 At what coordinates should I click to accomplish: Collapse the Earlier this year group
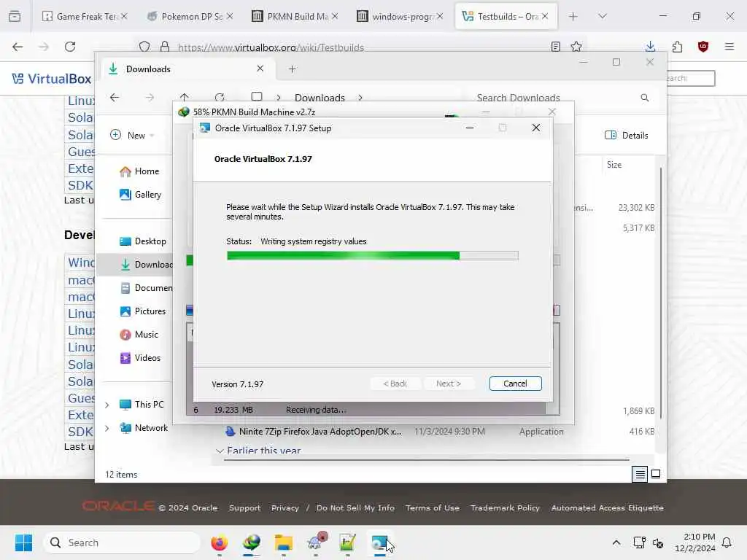[220, 451]
